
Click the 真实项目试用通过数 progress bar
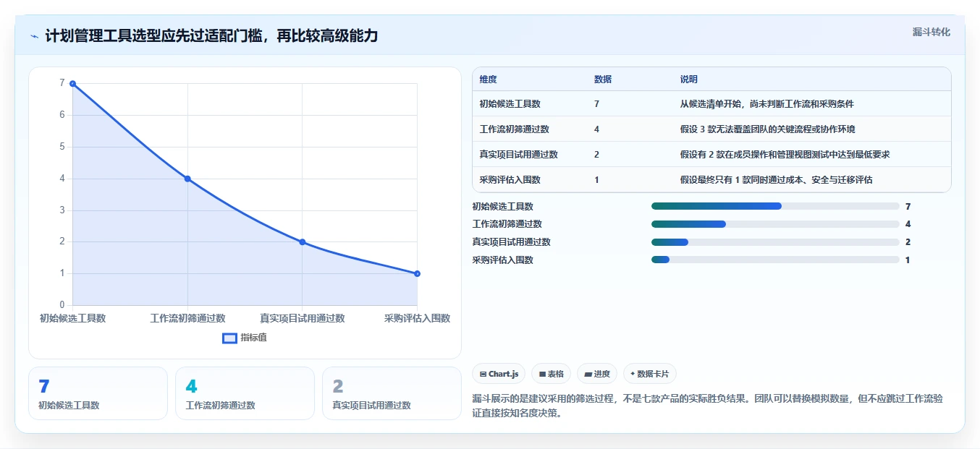[775, 242]
